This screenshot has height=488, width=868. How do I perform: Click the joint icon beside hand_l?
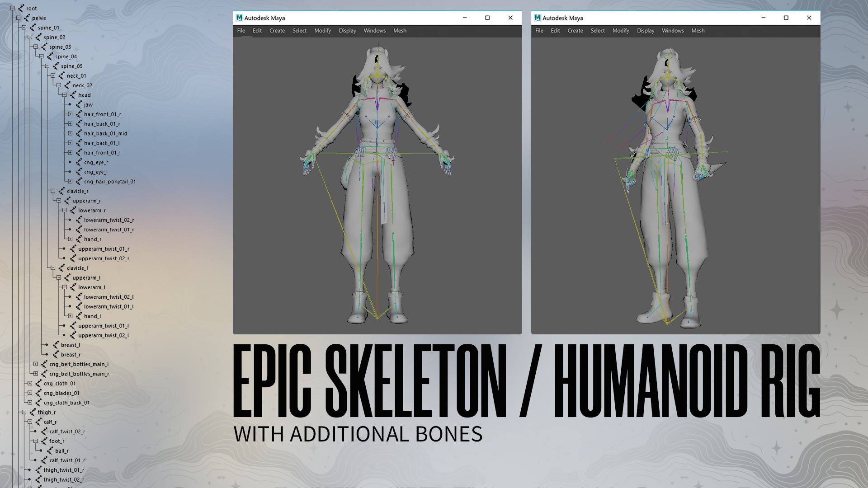[x=79, y=316]
